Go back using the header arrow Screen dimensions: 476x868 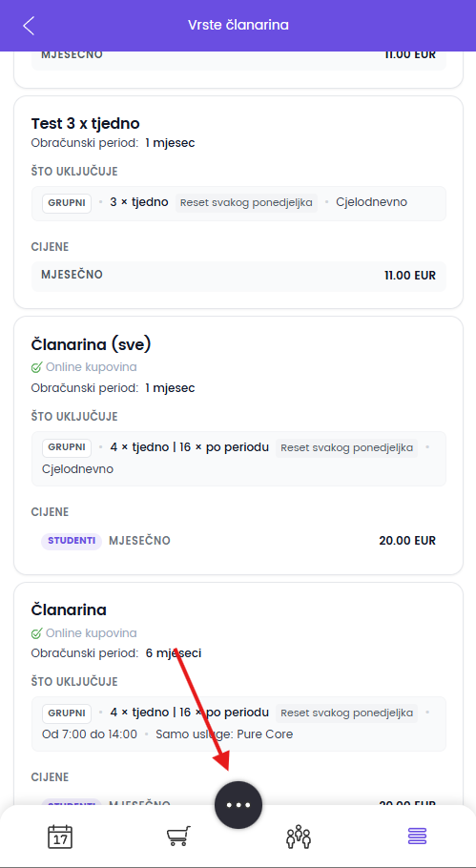click(x=29, y=26)
